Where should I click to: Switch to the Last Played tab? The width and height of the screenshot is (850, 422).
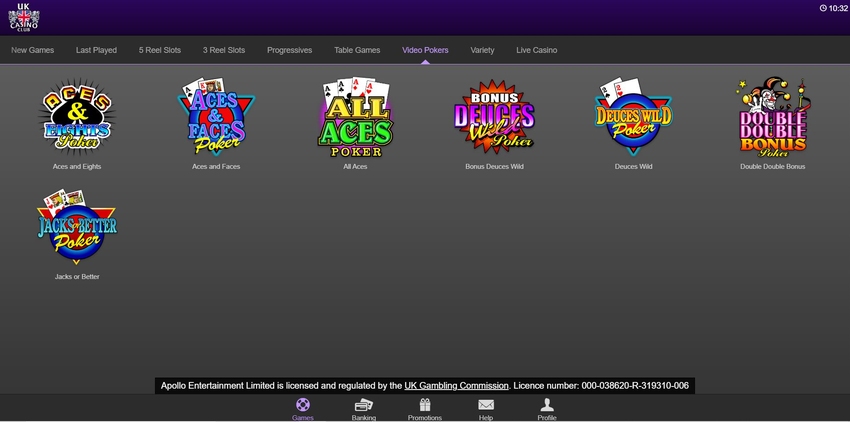tap(96, 50)
